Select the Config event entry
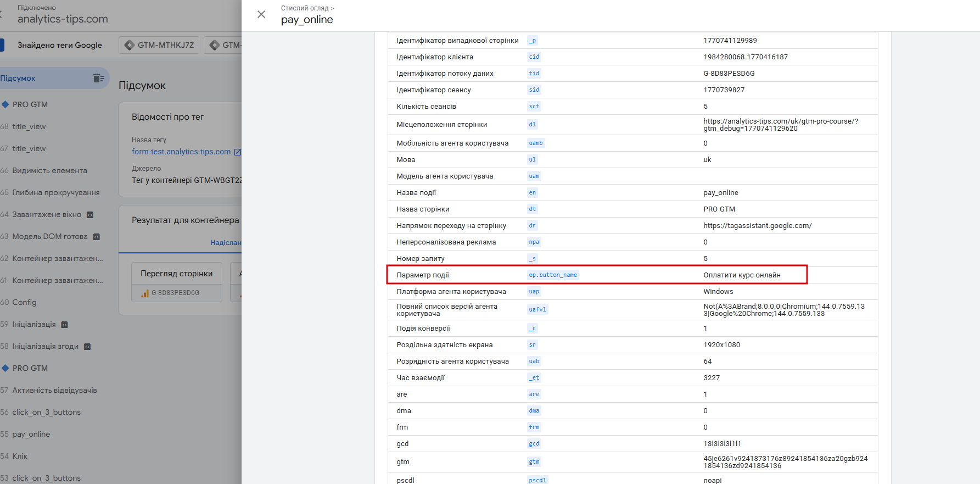Screen dimensions: 980x484 click(x=24, y=302)
